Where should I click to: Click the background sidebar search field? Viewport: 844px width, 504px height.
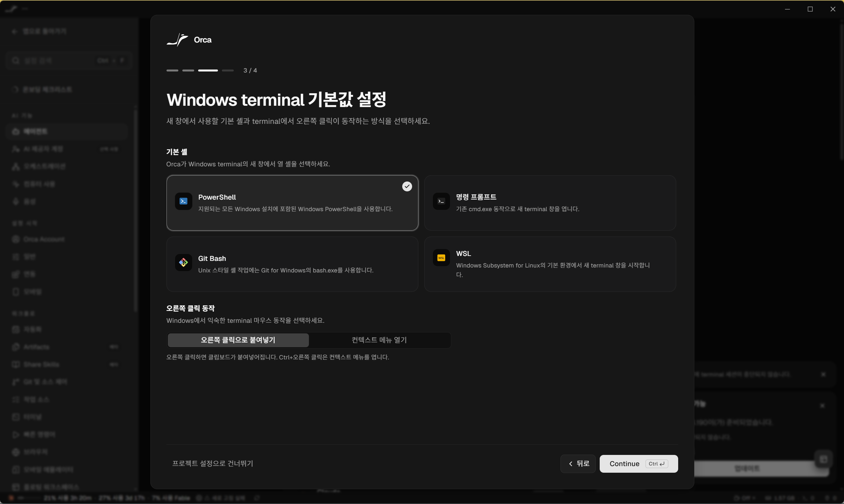[x=69, y=61]
